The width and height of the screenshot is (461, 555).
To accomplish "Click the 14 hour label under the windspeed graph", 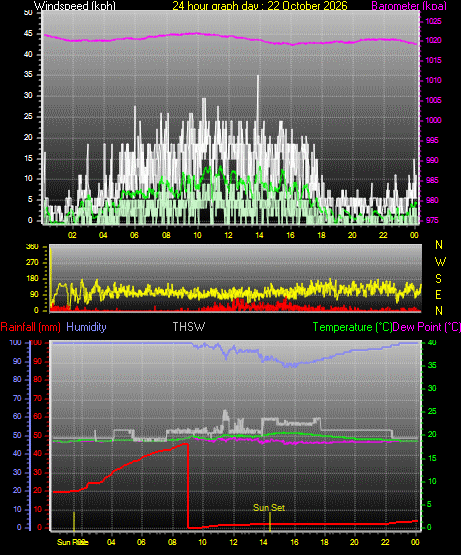I will tap(259, 235).
